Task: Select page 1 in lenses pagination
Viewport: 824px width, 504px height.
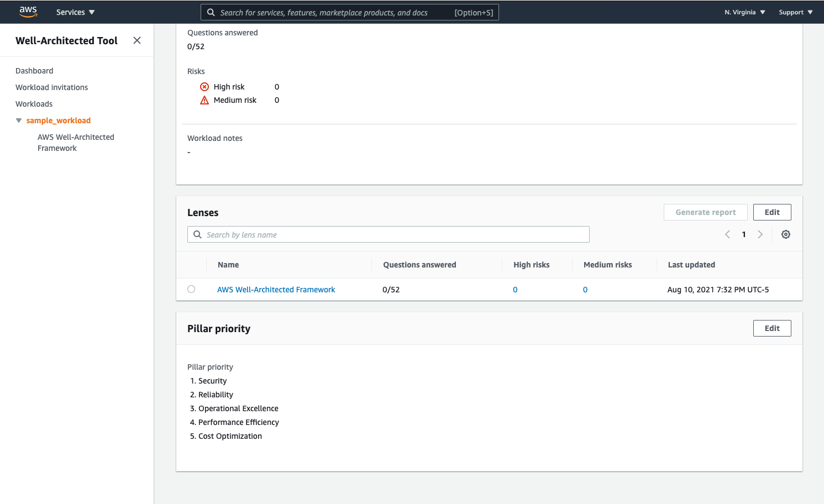Action: pos(744,234)
